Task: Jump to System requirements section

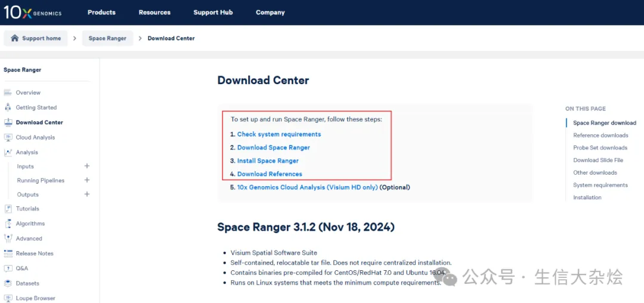Action: pyautogui.click(x=600, y=185)
